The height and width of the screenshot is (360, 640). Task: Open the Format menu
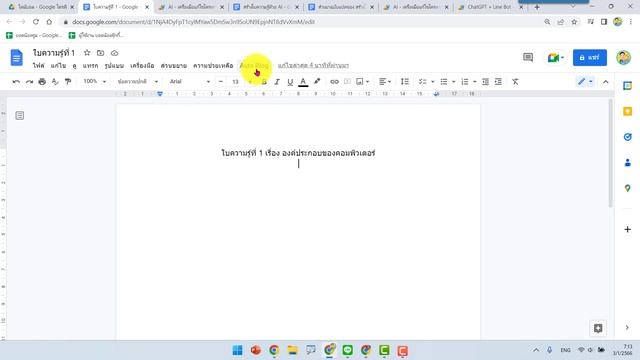pos(114,65)
